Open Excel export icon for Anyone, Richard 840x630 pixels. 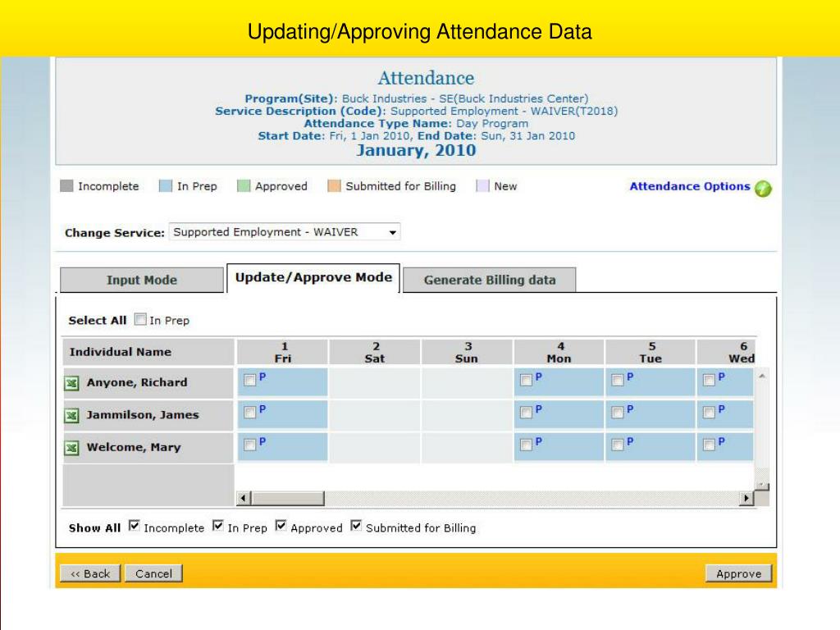pyautogui.click(x=72, y=383)
